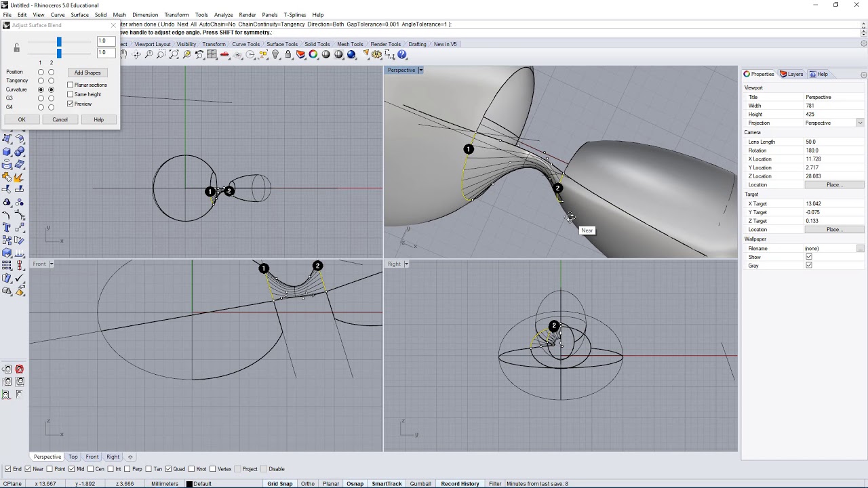The image size is (868, 488).
Task: Expand the Perspective viewport title menu arrow
Action: tap(420, 70)
